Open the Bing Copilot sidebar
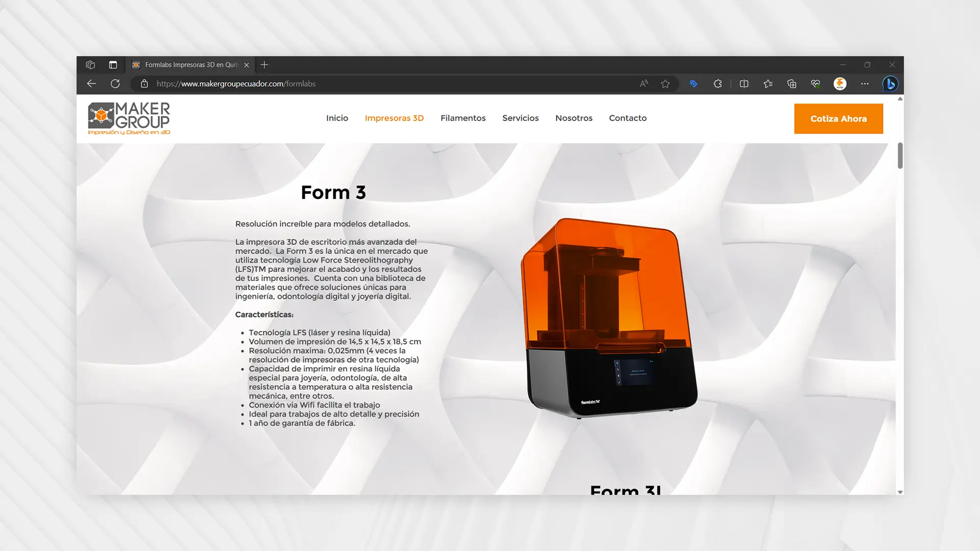 (890, 84)
